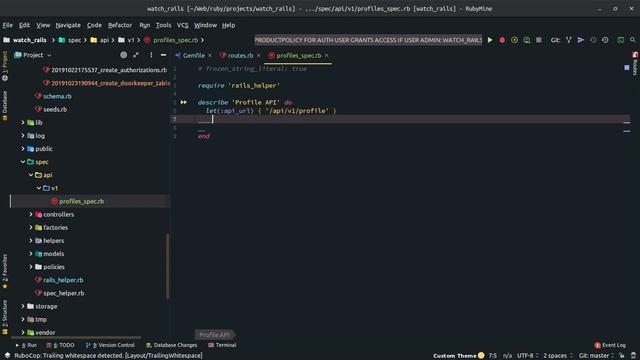Viewport: 640px width, 360px height.
Task: Open the Run configuration dropdown
Action: (x=368, y=40)
